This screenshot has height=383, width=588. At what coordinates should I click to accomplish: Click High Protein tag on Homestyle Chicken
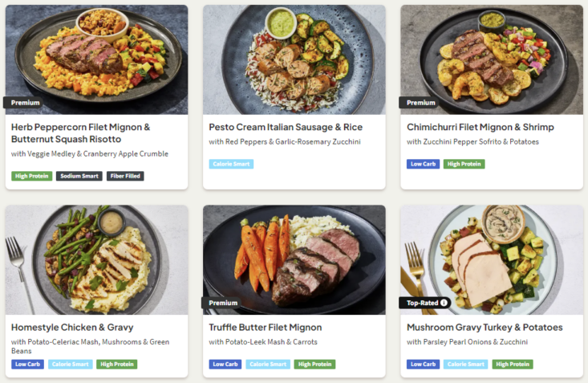116,364
